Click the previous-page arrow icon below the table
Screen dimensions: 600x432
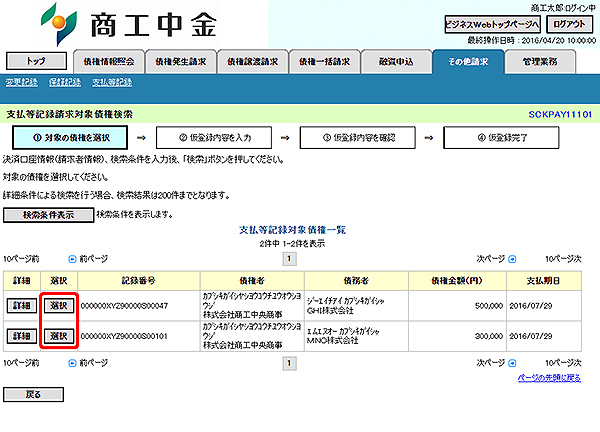tap(72, 363)
